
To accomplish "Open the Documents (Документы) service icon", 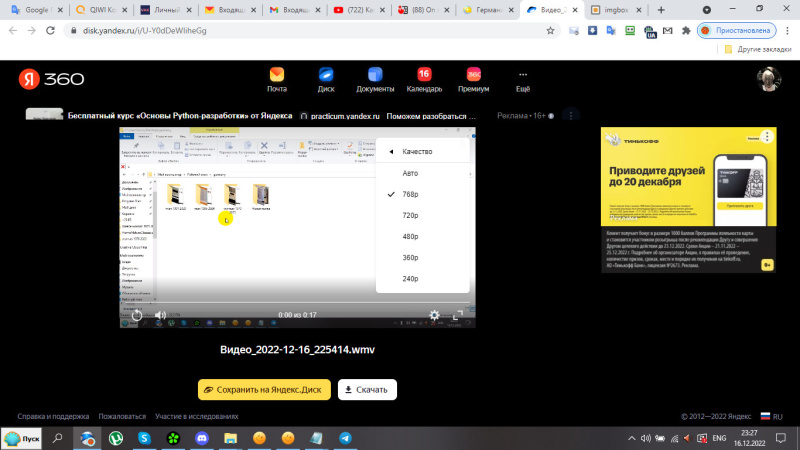I will 375,74.
